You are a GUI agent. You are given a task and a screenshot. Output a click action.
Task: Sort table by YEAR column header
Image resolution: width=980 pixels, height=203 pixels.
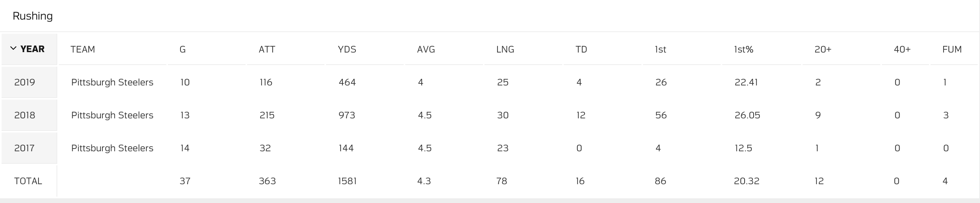[x=32, y=49]
